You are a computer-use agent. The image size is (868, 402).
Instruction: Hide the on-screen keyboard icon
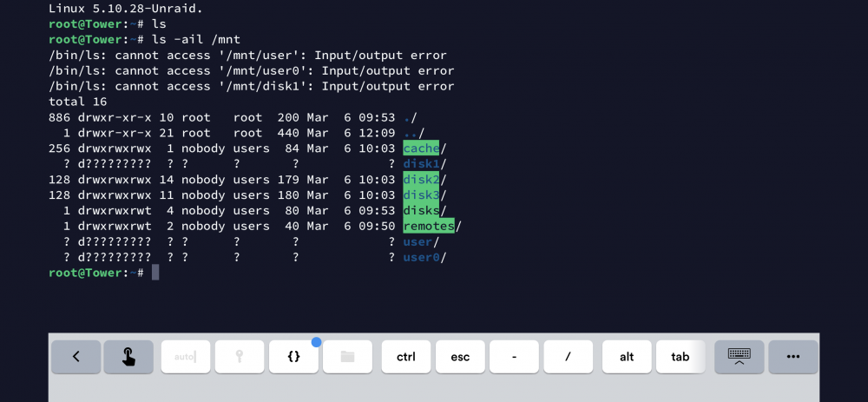(739, 357)
